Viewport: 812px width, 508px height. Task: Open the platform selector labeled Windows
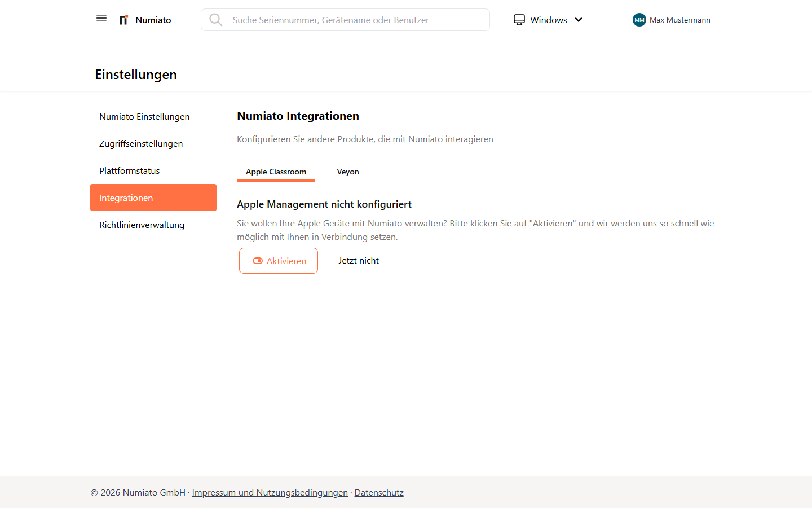(548, 20)
